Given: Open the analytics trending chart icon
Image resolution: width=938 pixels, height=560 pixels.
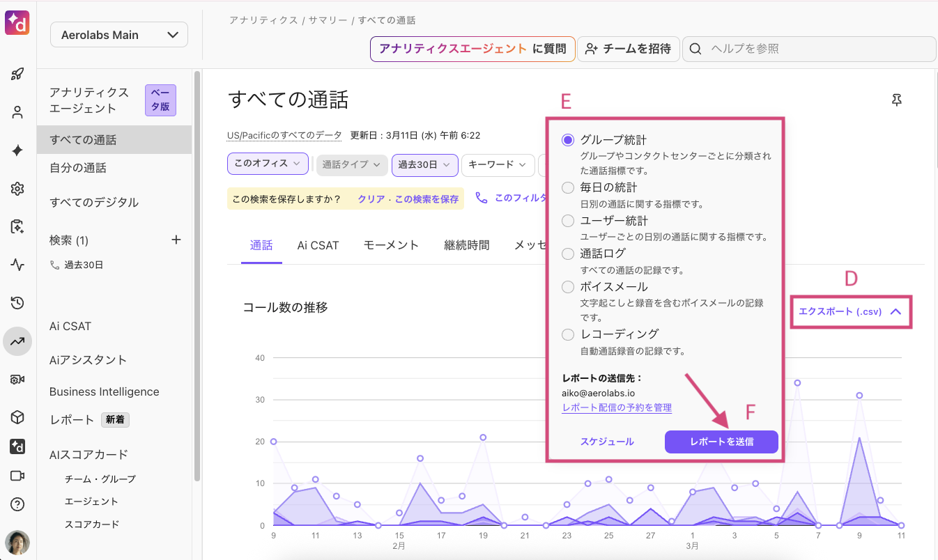Looking at the screenshot, I should pos(17,341).
